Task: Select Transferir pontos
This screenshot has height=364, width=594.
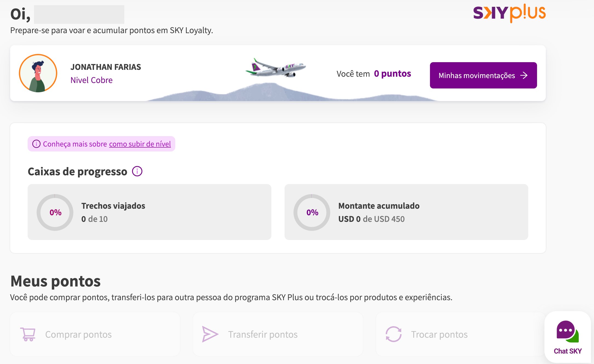Action: pyautogui.click(x=263, y=334)
